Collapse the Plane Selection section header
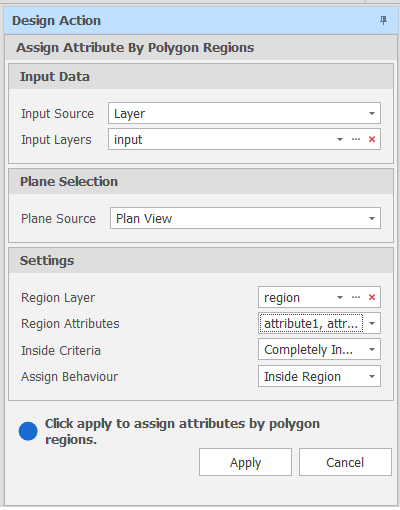Screen dimensions: 400x510 [201, 182]
